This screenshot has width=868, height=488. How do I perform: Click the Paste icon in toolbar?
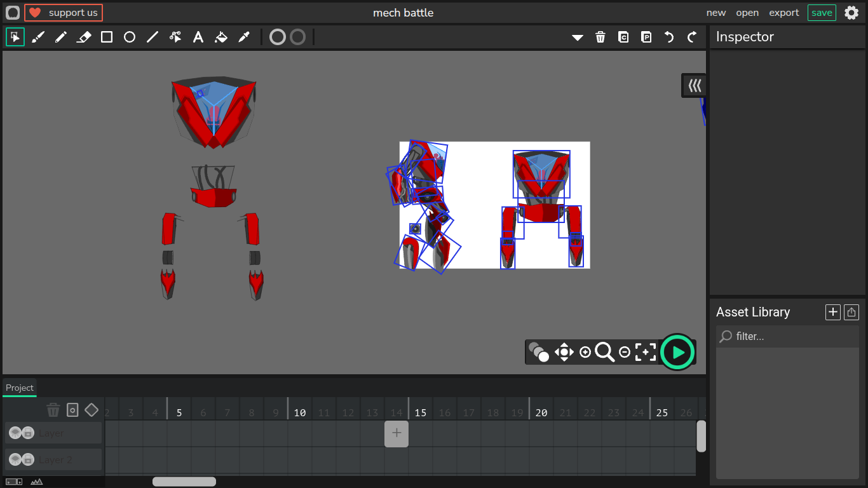(x=646, y=37)
